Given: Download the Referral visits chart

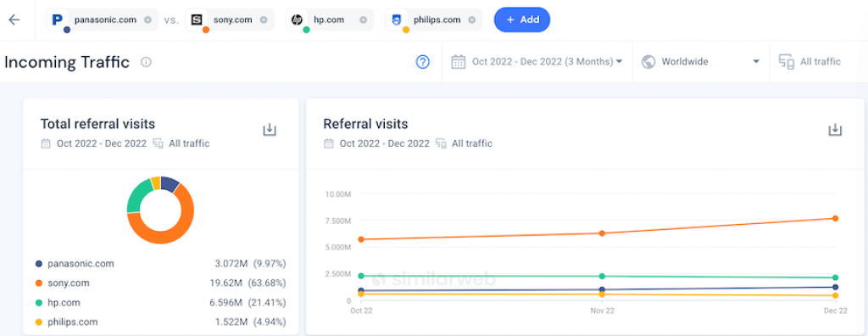Looking at the screenshot, I should pos(835,131).
